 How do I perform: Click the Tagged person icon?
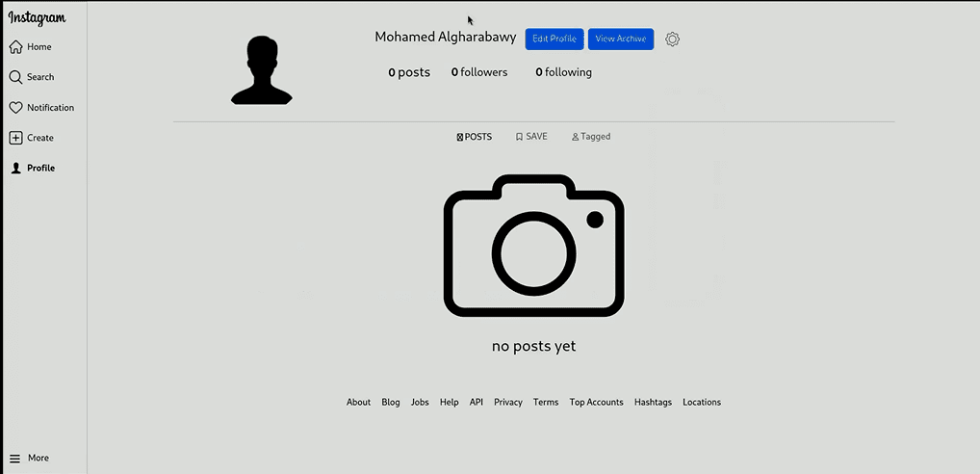point(575,137)
